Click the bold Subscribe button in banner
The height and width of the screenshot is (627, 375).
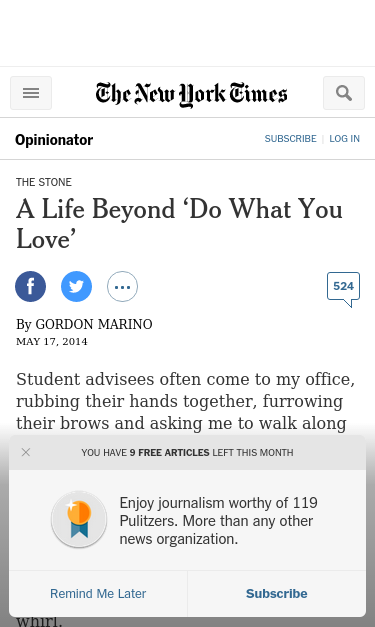click(277, 594)
